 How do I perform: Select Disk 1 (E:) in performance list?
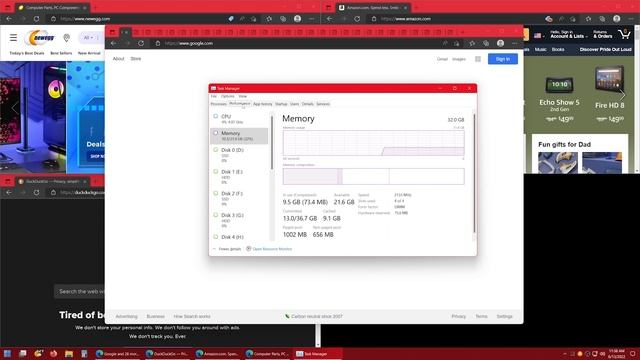[240, 177]
